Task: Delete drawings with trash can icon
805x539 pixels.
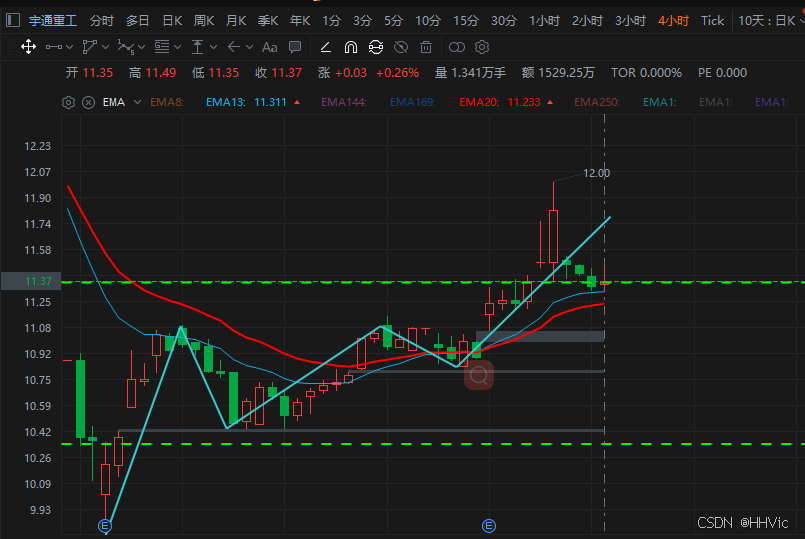Action: (x=426, y=47)
